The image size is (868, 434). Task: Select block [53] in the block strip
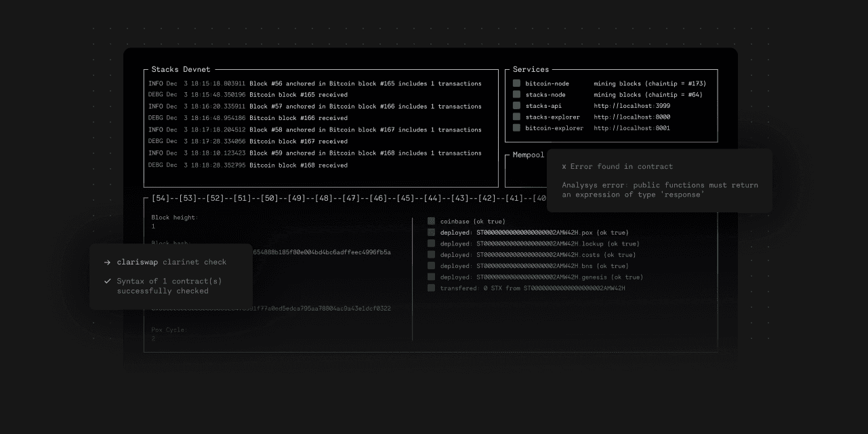point(188,198)
